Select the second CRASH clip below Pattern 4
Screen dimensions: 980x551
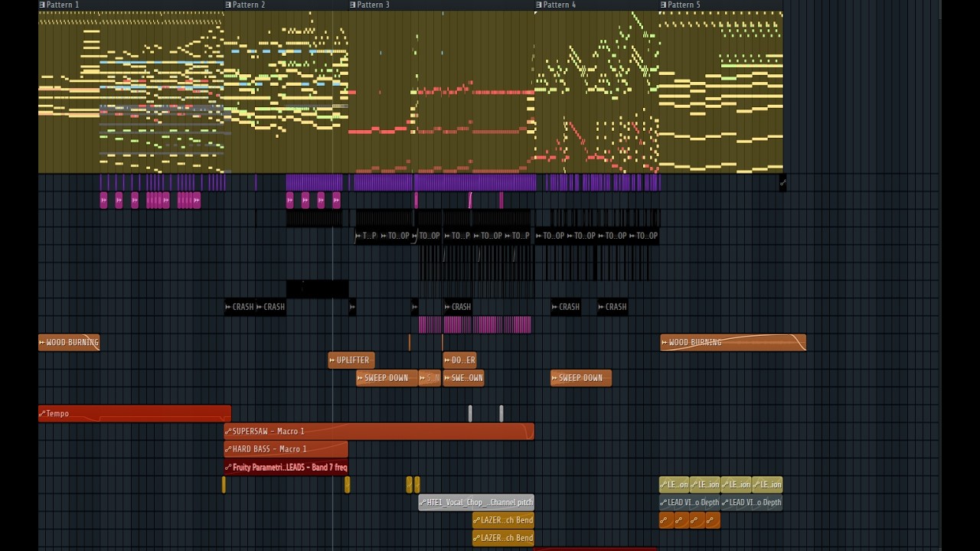click(x=612, y=307)
